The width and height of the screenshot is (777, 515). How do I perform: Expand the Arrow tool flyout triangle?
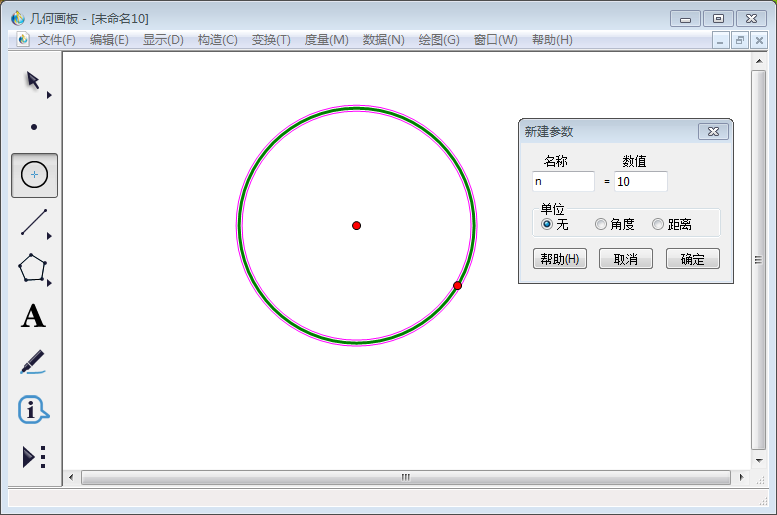point(49,95)
